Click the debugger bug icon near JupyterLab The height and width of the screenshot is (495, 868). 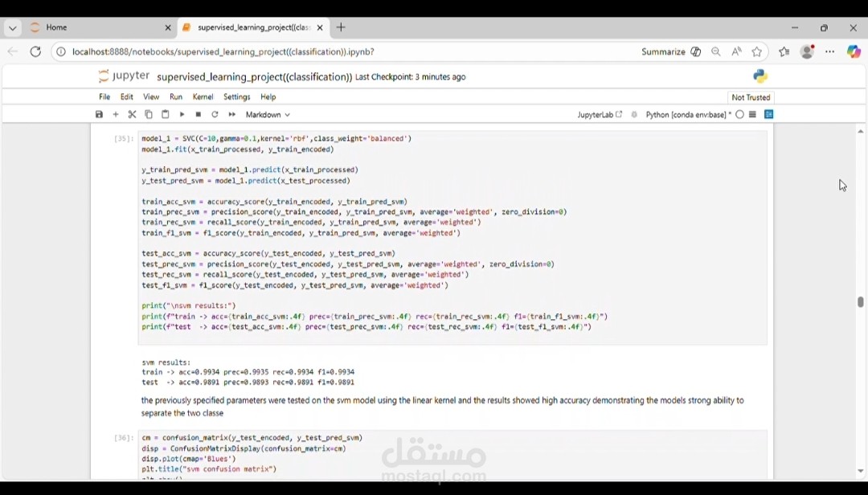tap(634, 115)
